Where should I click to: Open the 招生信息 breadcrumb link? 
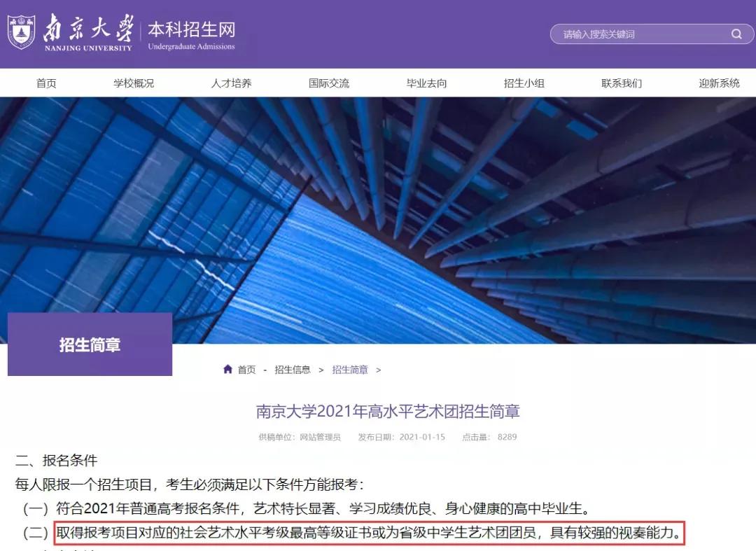point(293,370)
